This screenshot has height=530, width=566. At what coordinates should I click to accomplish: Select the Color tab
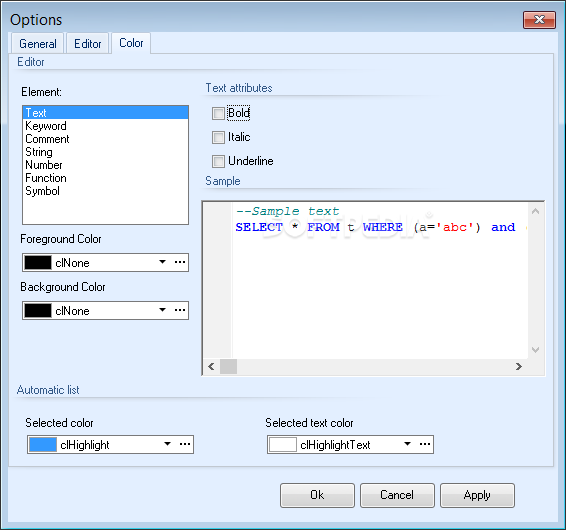[131, 43]
